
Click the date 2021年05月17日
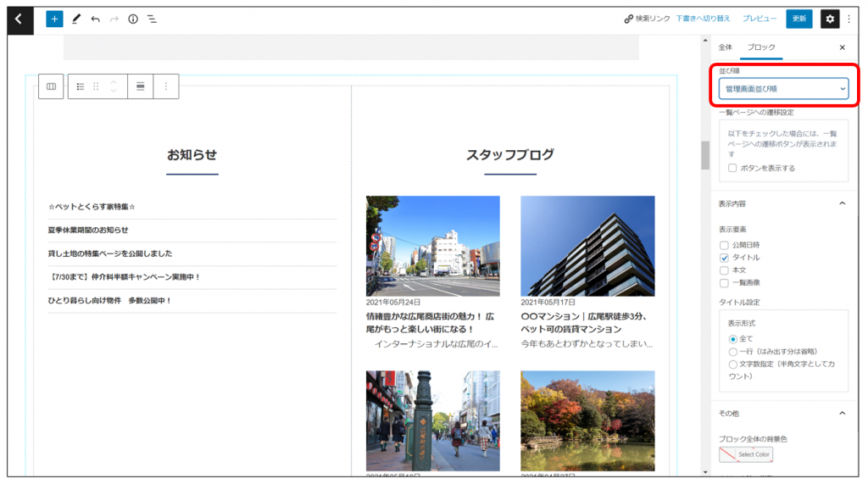(x=548, y=303)
